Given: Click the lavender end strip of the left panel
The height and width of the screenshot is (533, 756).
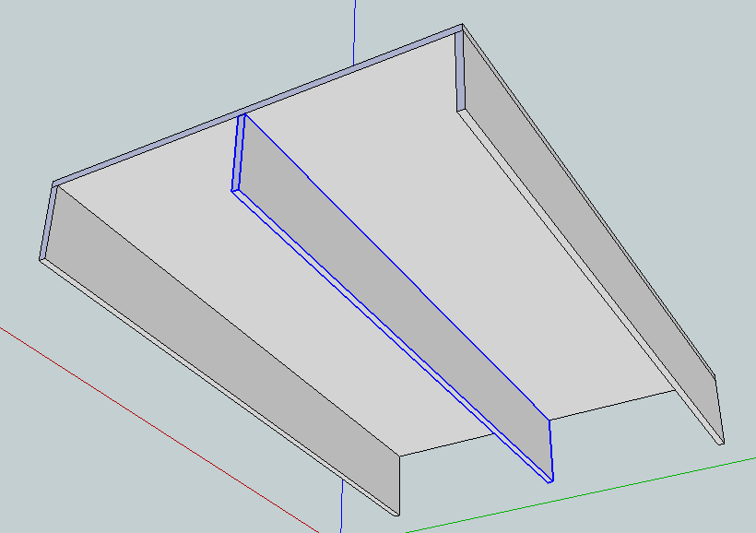Looking at the screenshot, I should click(47, 221).
